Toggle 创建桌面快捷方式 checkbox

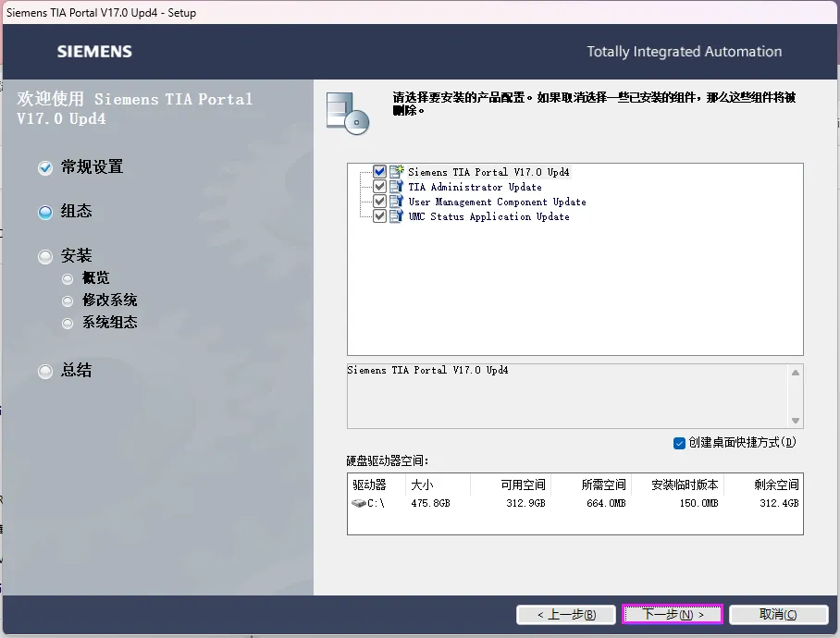pos(679,443)
